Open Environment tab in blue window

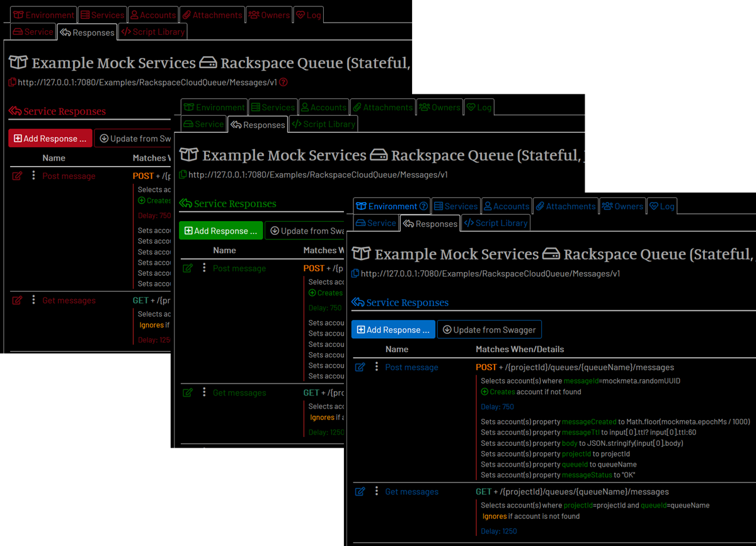click(x=392, y=206)
